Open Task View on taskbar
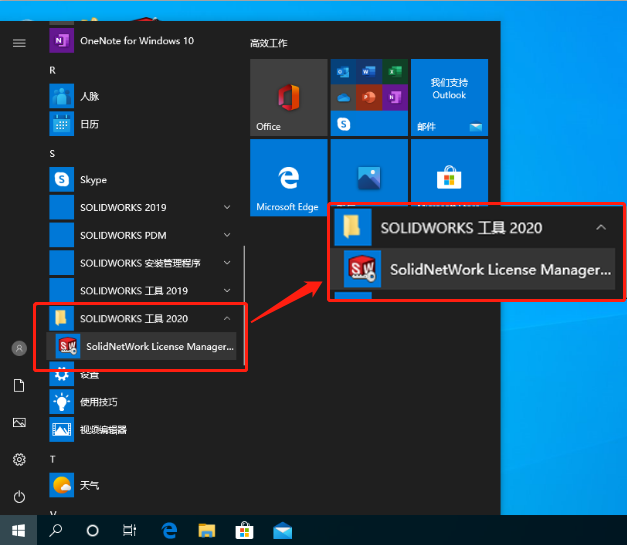This screenshot has height=545, width=627. 130,530
